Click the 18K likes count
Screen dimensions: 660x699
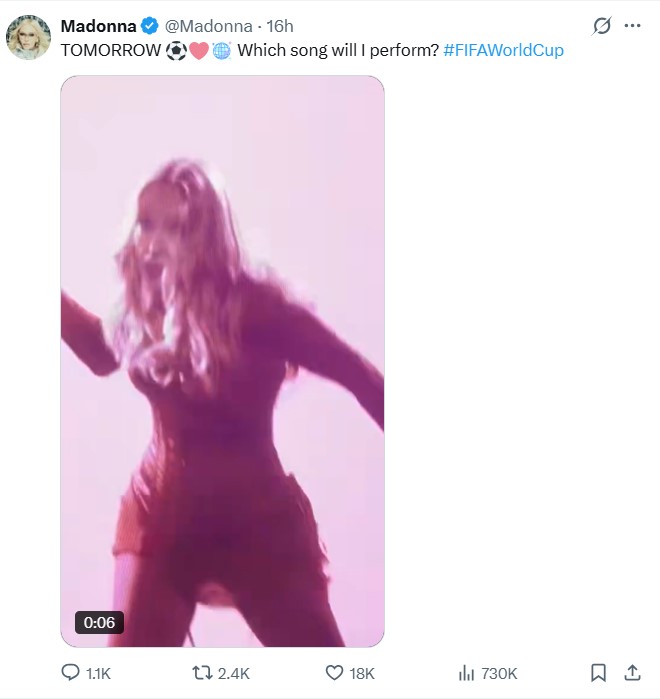(x=362, y=673)
